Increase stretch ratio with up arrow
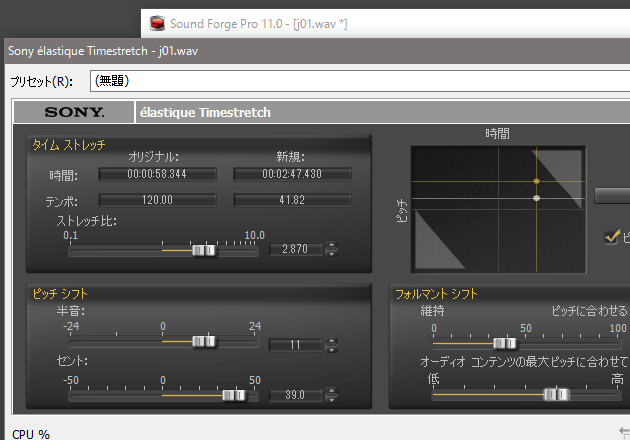This screenshot has height=440, width=630. tap(331, 245)
